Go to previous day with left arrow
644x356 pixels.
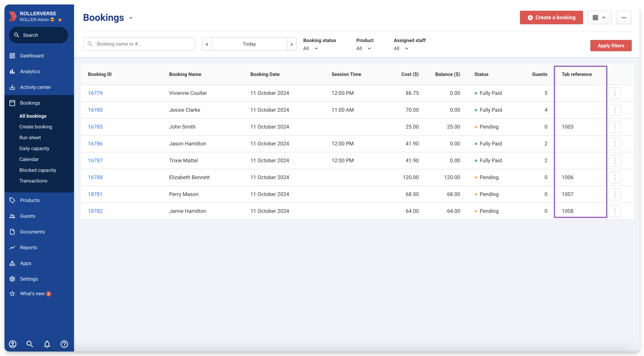[x=207, y=44]
